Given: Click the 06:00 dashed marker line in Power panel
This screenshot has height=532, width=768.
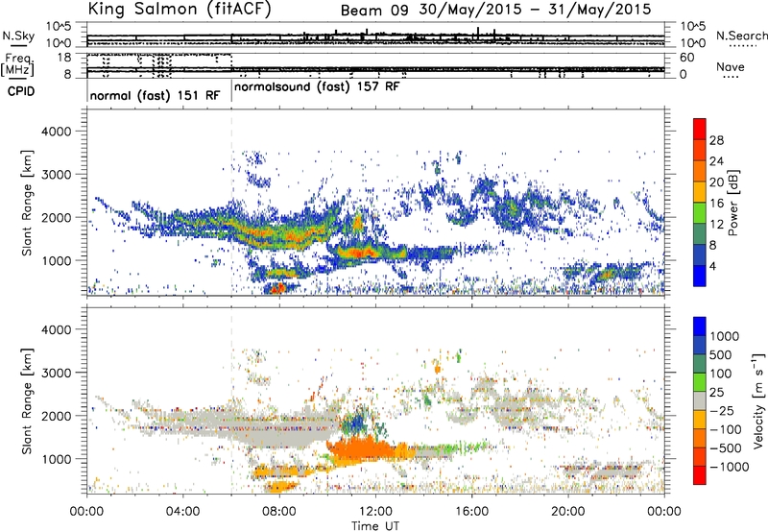Looking at the screenshot, I should pos(231,202).
